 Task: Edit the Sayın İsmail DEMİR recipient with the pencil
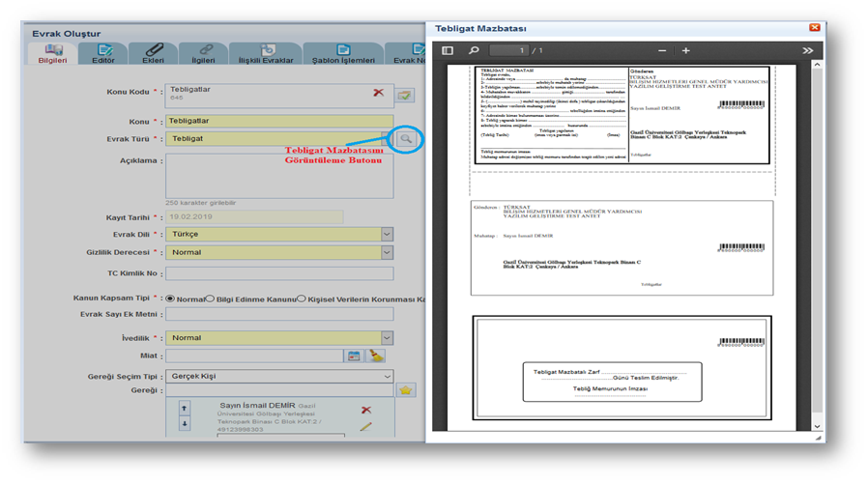[x=365, y=426]
